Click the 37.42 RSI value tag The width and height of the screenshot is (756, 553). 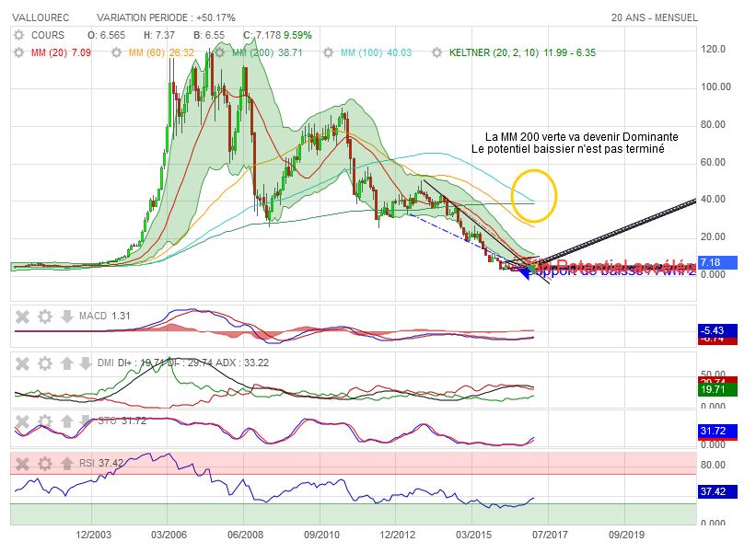pyautogui.click(x=717, y=492)
